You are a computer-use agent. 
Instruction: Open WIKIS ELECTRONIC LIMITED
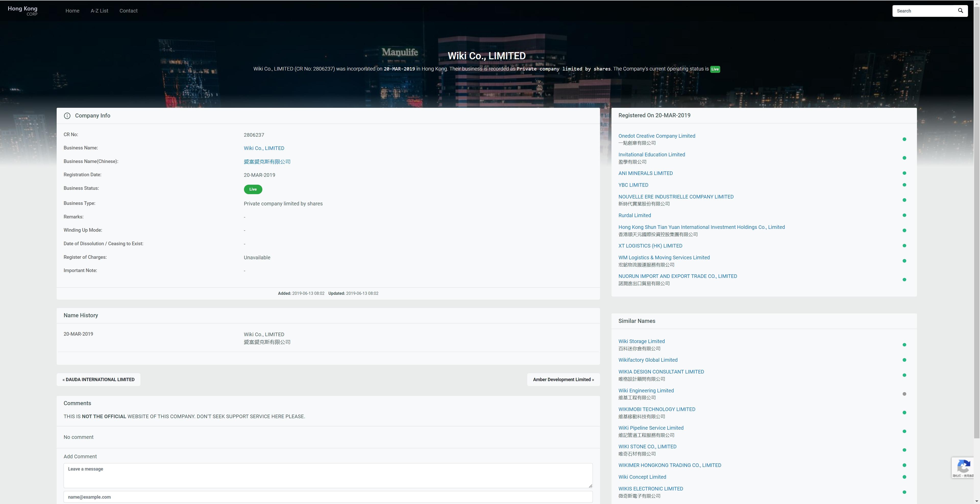pyautogui.click(x=651, y=489)
